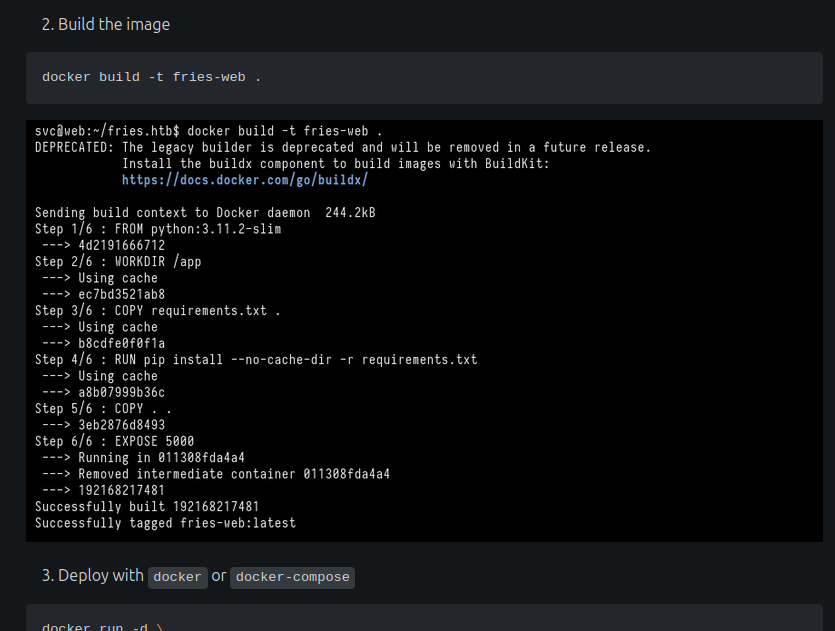Click 'Step 5/6 : COPY . .' line
The width and height of the screenshot is (835, 631).
(103, 408)
